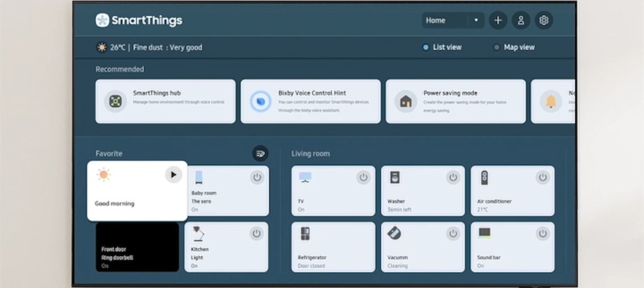This screenshot has width=644, height=288.
Task: Click the Good morning label
Action: tap(114, 204)
